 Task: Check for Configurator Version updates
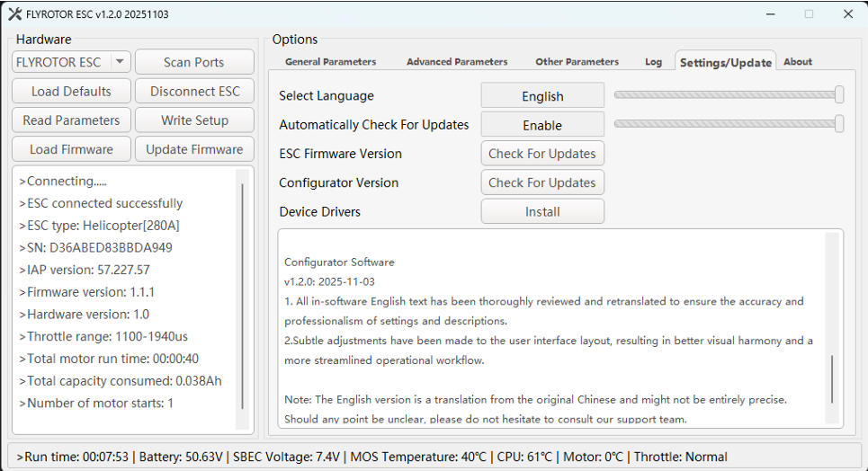pos(542,182)
